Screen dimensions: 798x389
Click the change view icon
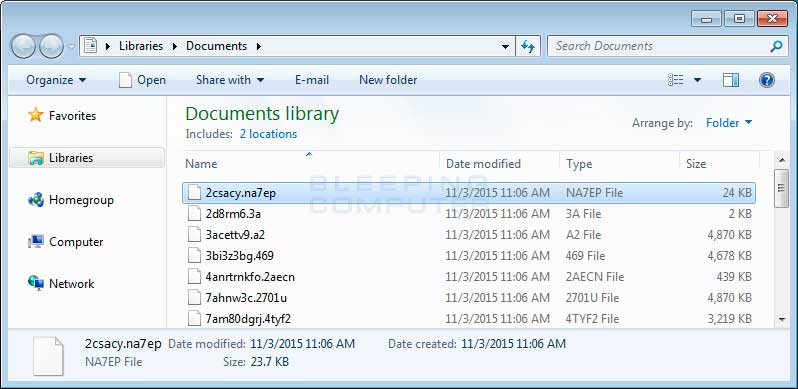tap(676, 80)
